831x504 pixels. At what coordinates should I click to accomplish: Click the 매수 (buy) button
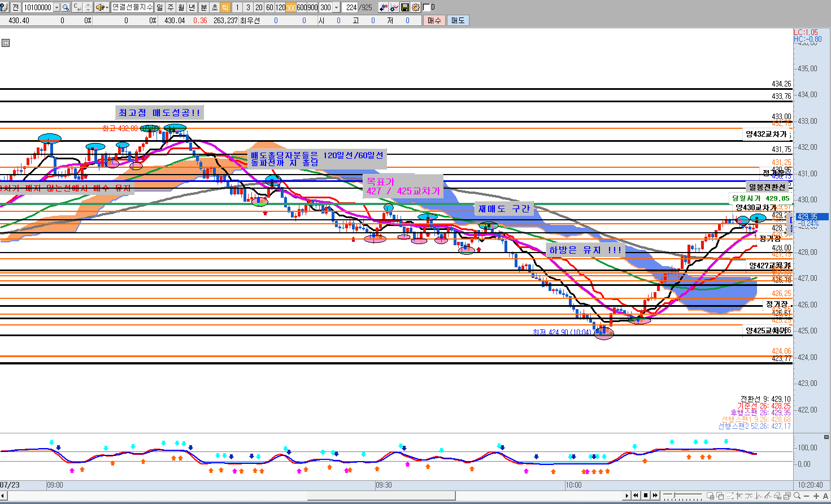point(434,20)
